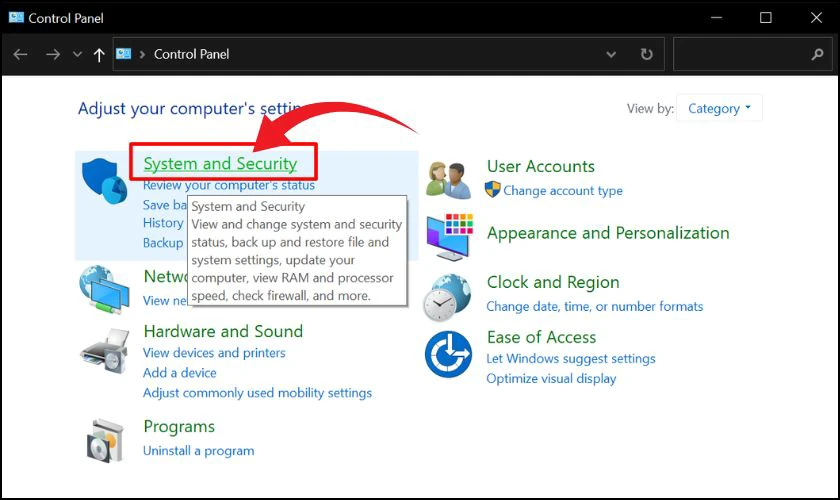Click the search magnifier icon
840x500 pixels.
[818, 54]
